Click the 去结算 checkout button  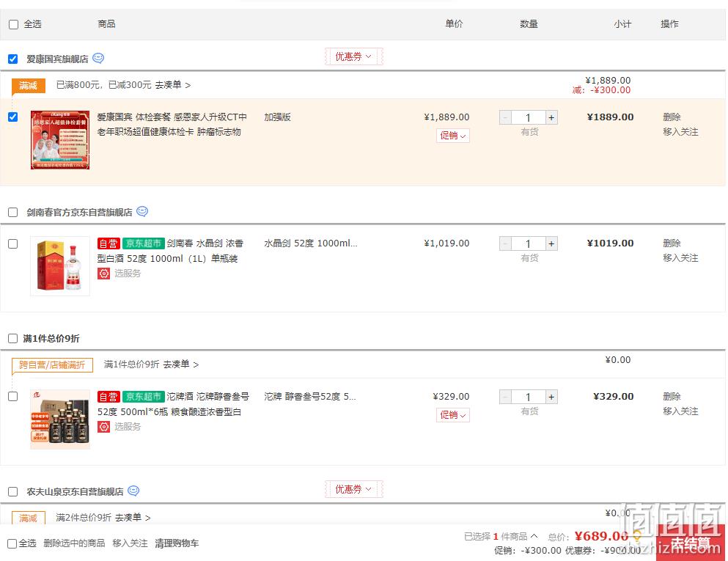coord(691,543)
